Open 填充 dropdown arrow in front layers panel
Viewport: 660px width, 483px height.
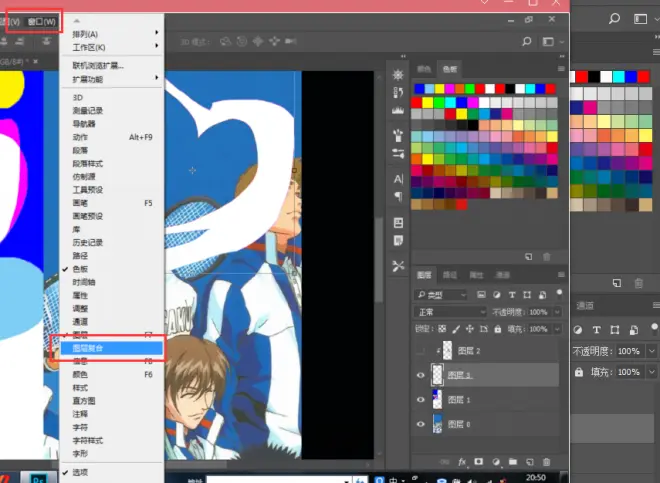tap(557, 329)
